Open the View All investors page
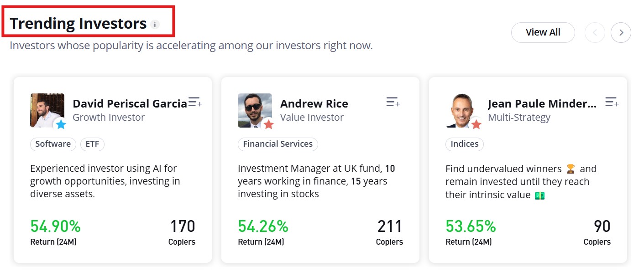This screenshot has width=644, height=272. pos(543,32)
